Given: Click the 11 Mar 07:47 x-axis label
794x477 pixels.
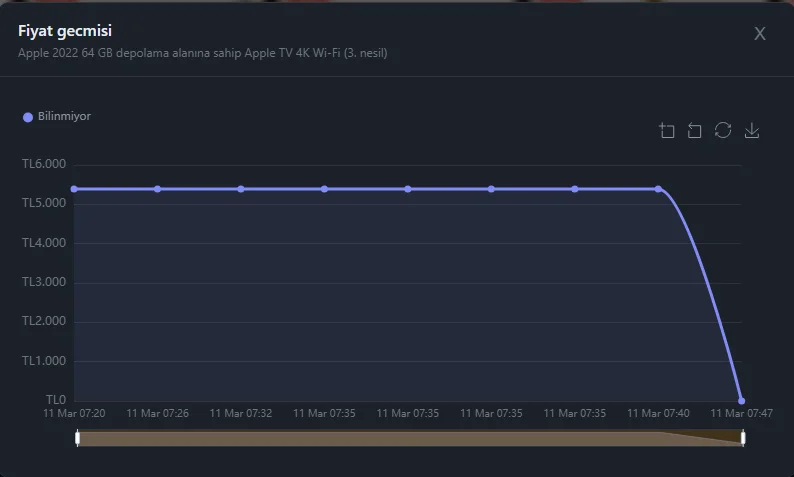Looking at the screenshot, I should [x=740, y=413].
